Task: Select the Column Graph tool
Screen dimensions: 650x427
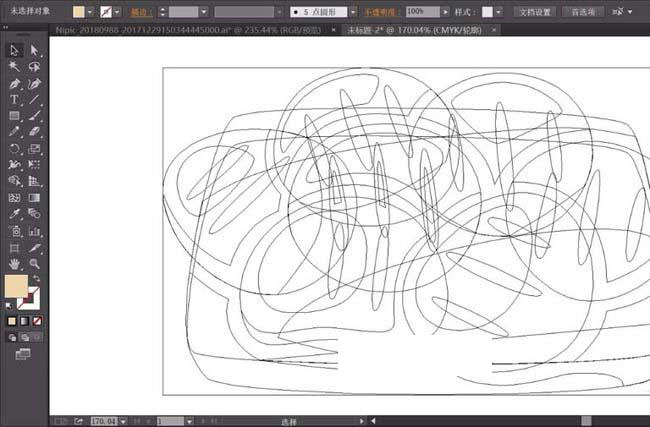Action: pyautogui.click(x=34, y=231)
